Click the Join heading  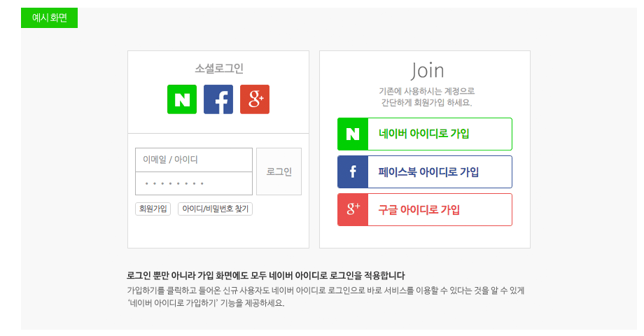point(427,71)
